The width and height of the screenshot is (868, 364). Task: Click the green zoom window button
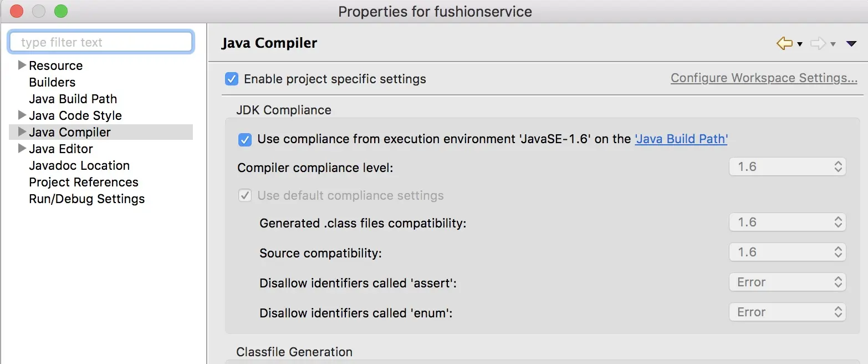(61, 11)
